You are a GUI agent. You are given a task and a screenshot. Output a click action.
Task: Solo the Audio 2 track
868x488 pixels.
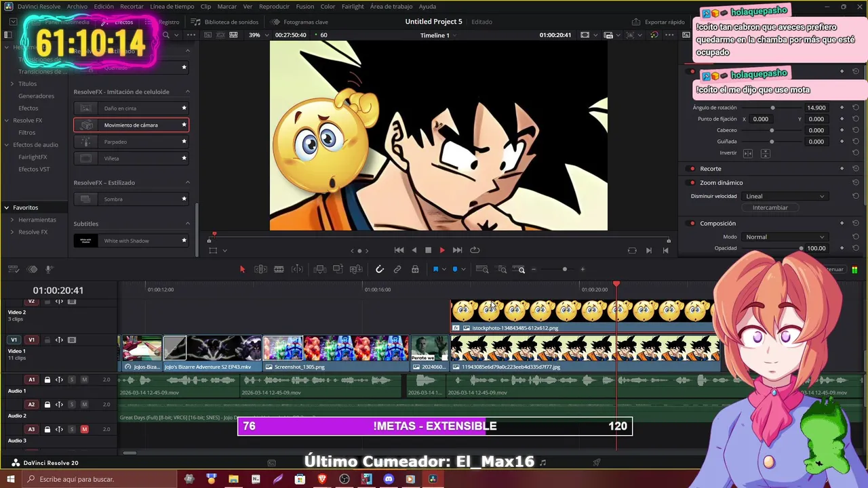pyautogui.click(x=72, y=405)
